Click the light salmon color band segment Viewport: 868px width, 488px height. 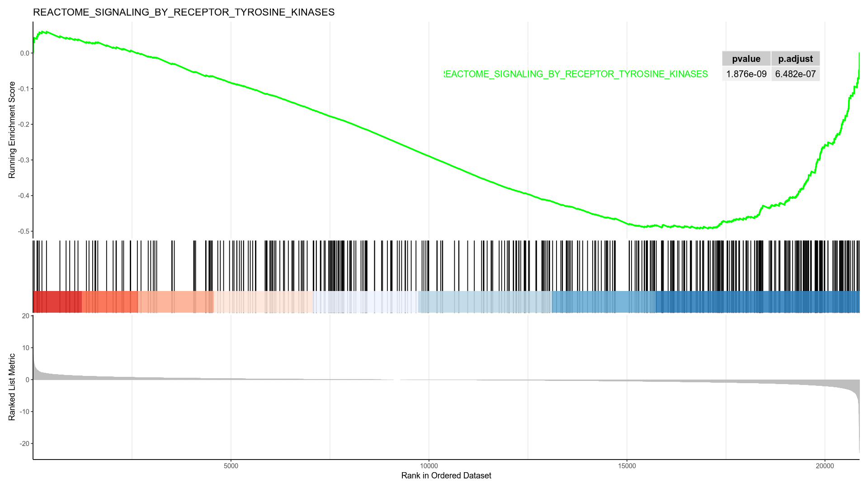[175, 302]
